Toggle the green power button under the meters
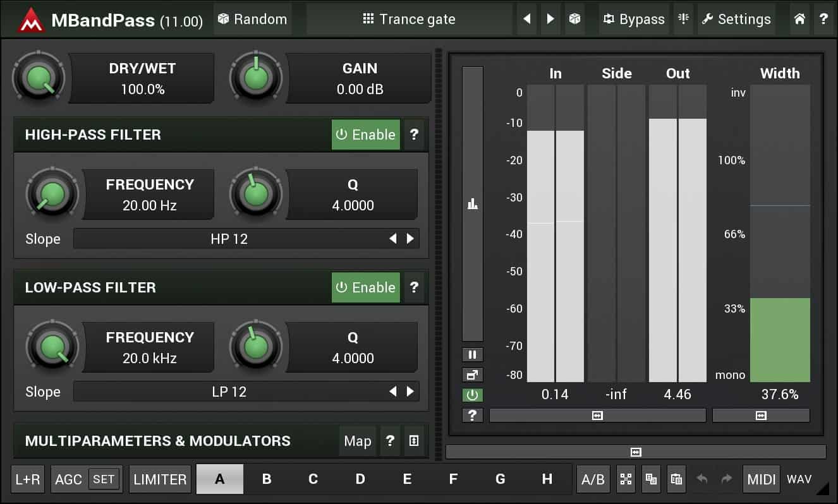Screen dimensions: 838x504 pos(472,395)
